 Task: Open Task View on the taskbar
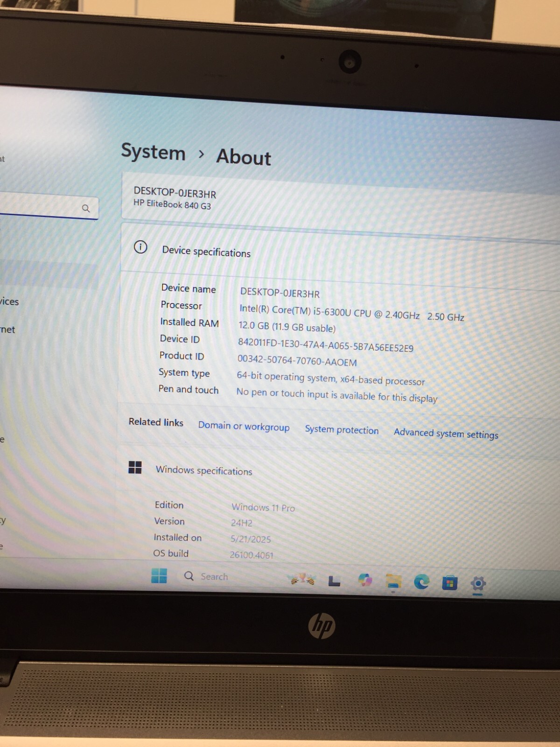(334, 581)
